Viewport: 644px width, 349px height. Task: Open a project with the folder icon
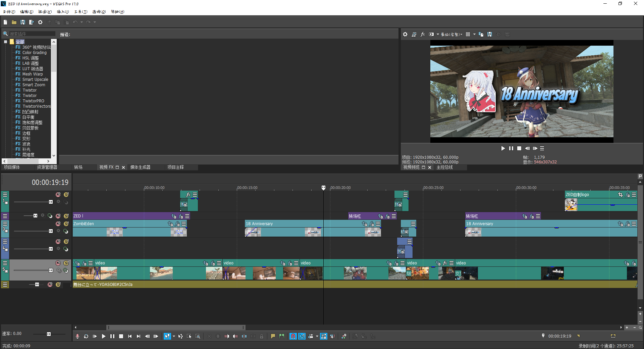pyautogui.click(x=14, y=22)
